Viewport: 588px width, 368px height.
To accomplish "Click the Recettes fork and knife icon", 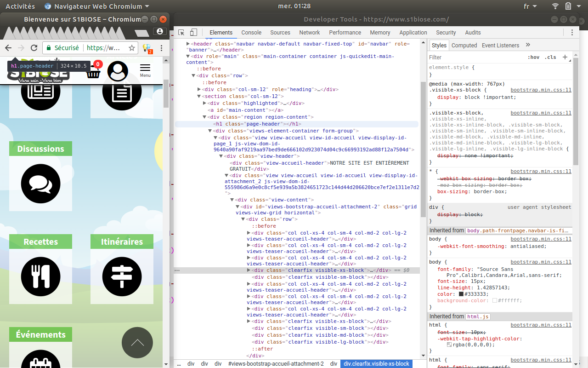I will click(x=40, y=276).
